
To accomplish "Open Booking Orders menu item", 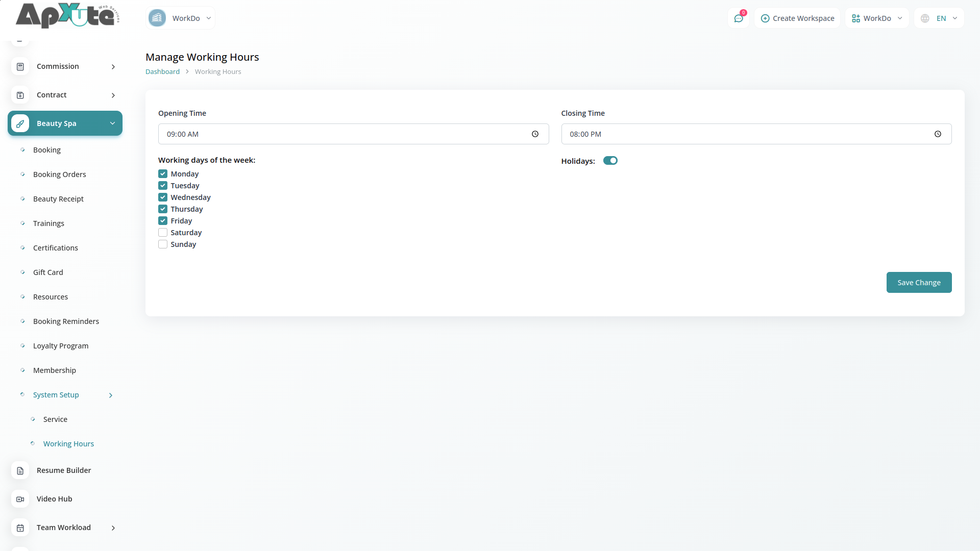I will click(59, 174).
